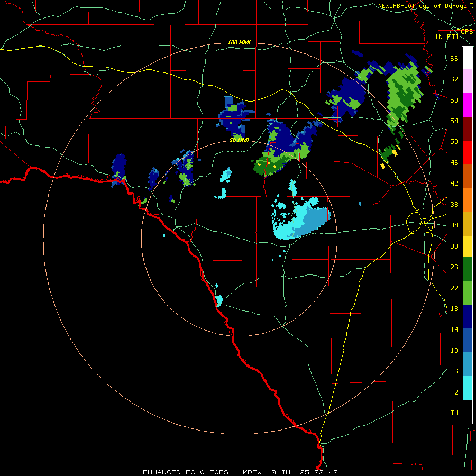This screenshot has width=476, height=476.
Task: Click the magenta swatch between 54 and 58
Action: [x=467, y=105]
